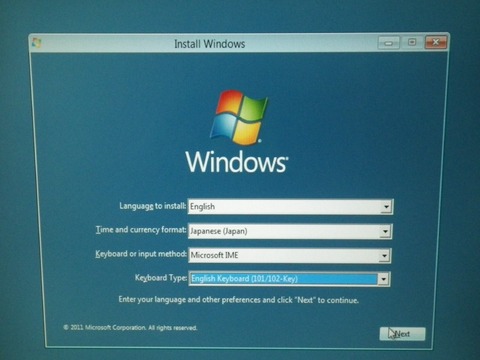480x360 pixels.
Task: Expand the Keyboard Type dropdown arrow
Action: [x=383, y=279]
